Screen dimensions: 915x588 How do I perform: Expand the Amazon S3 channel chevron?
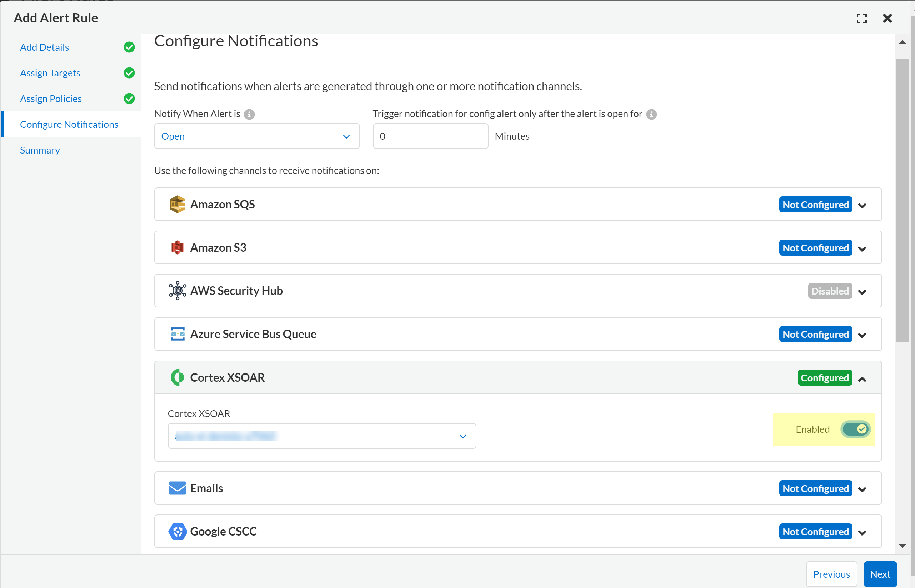pyautogui.click(x=862, y=249)
